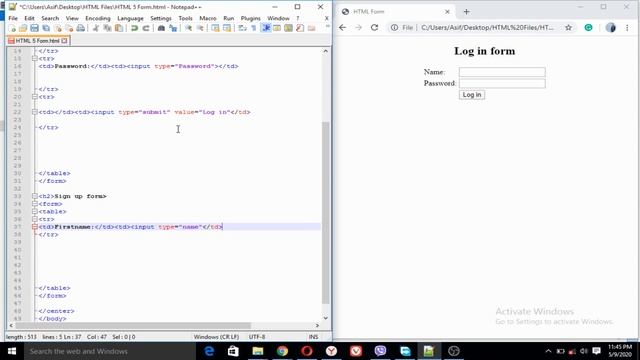
Task: Collapse fold marker on line 20
Action: 35,97
